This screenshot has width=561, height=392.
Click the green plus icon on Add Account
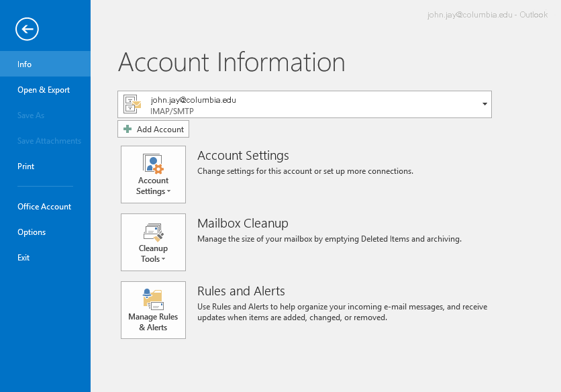(x=127, y=129)
